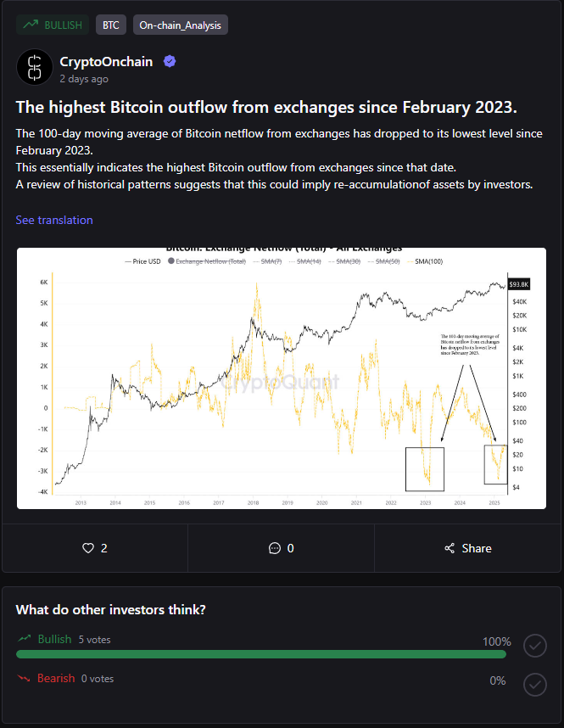Toggle Exchange Netflow (Total) legend entry

(207, 261)
